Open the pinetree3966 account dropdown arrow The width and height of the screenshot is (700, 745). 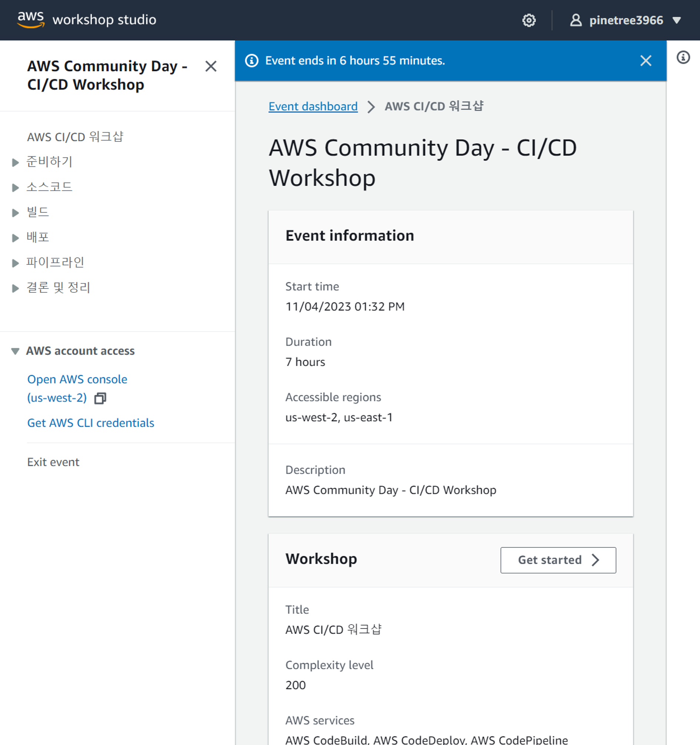676,20
